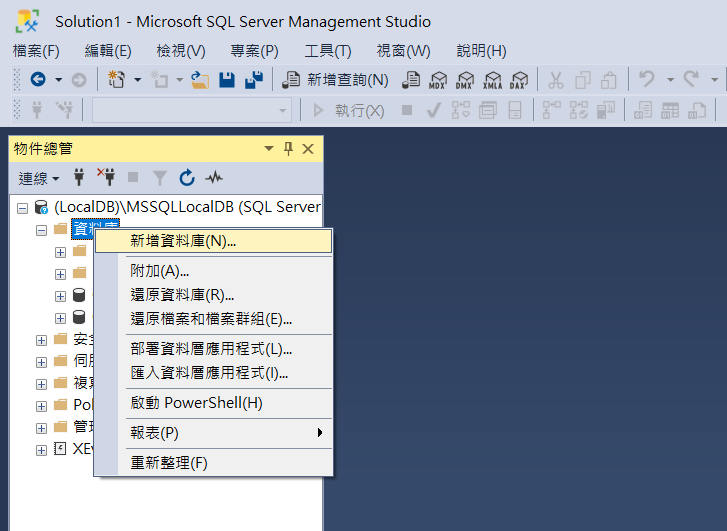Click the Undo arrow icon
The height and width of the screenshot is (531, 727).
(647, 79)
